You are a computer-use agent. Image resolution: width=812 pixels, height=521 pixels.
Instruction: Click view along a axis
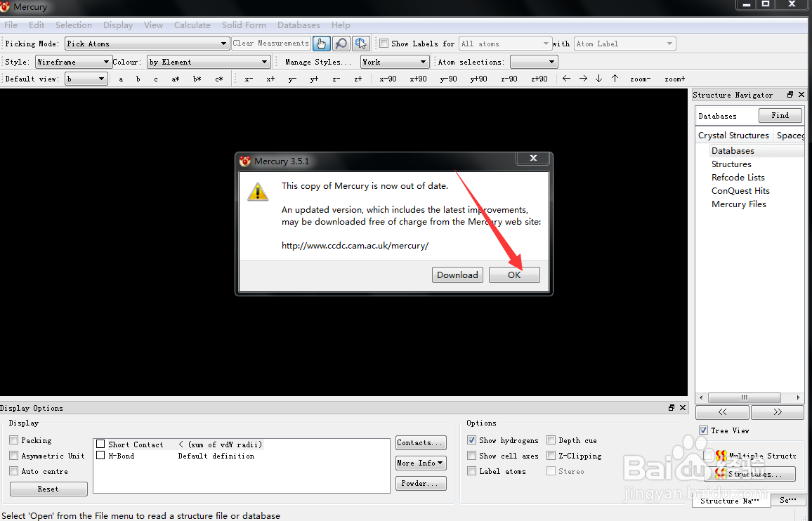[122, 79]
